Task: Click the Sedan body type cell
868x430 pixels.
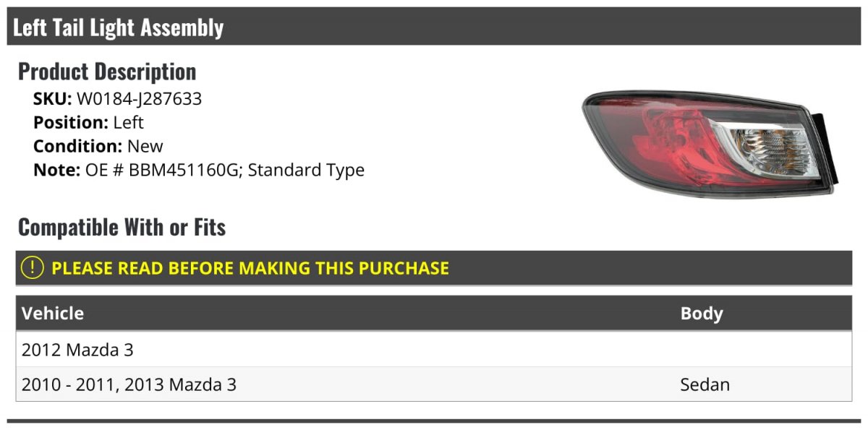Action: tap(705, 384)
